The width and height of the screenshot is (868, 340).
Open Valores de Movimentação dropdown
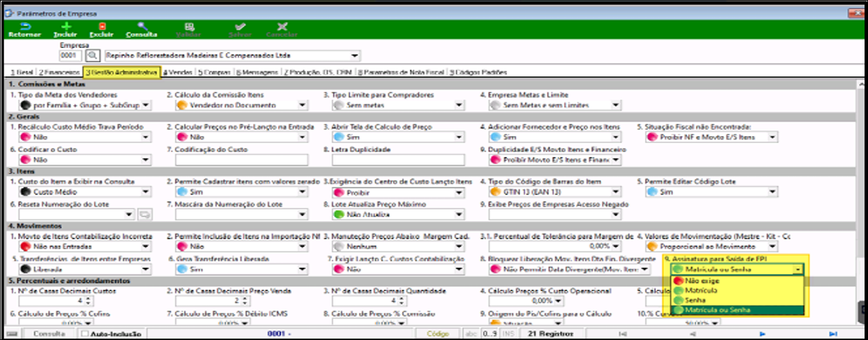tap(711, 246)
